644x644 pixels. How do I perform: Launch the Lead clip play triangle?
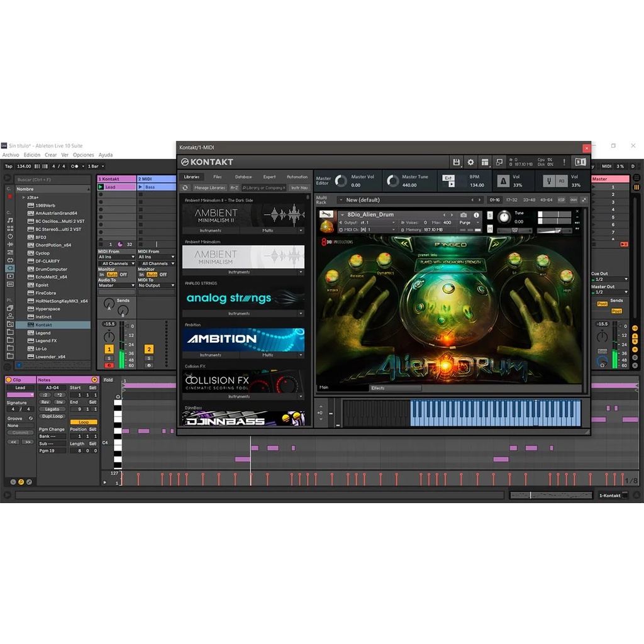(x=101, y=187)
